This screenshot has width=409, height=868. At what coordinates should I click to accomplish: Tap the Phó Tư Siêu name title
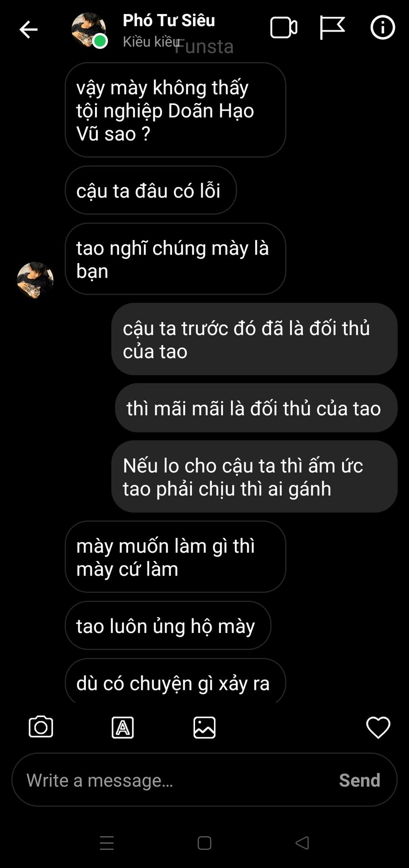point(169,20)
